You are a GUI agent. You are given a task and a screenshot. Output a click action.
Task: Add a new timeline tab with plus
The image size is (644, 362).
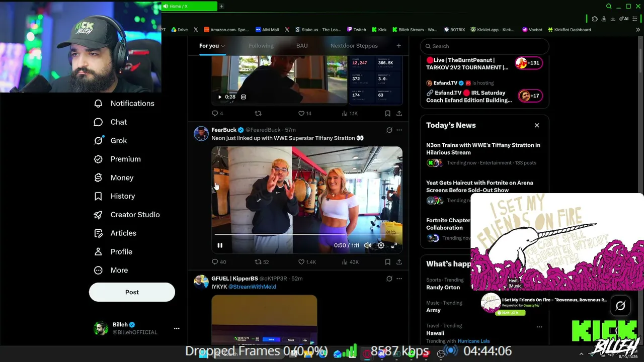[x=398, y=46]
